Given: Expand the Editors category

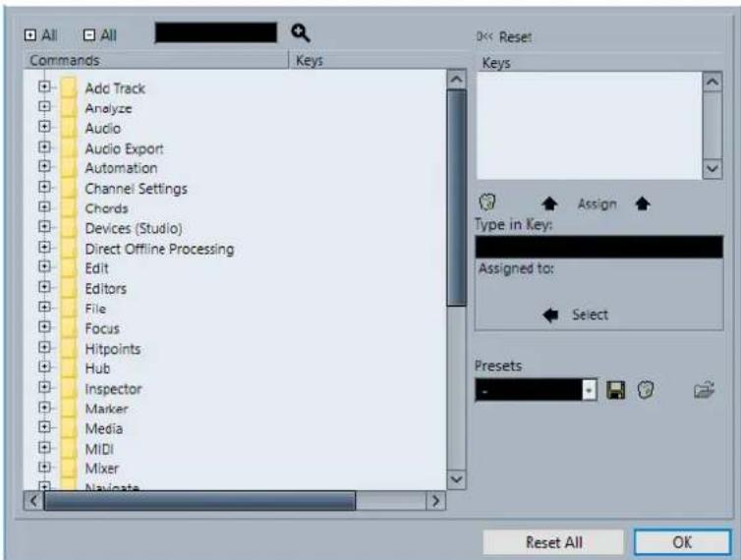Looking at the screenshot, I should pos(44,287).
